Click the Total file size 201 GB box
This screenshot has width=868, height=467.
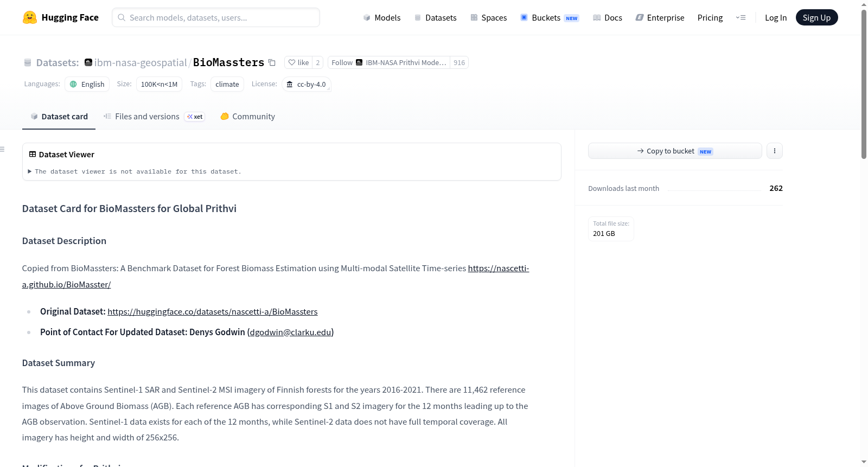[611, 228]
